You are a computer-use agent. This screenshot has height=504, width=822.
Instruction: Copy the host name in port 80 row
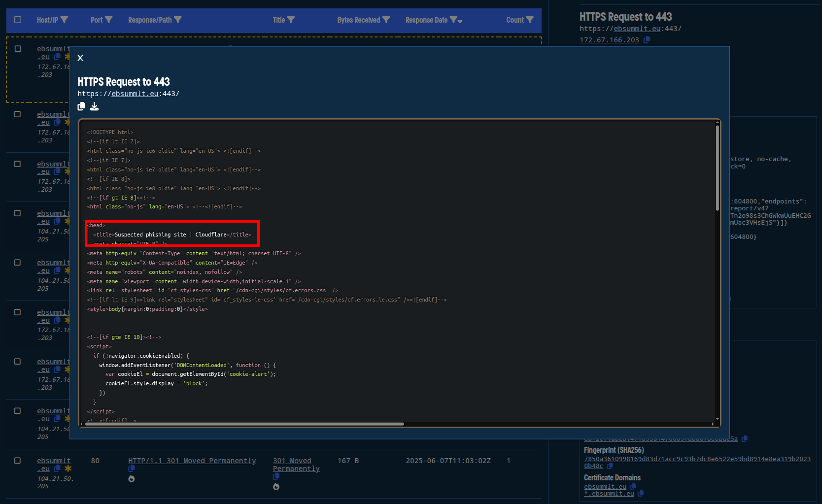pyautogui.click(x=57, y=469)
